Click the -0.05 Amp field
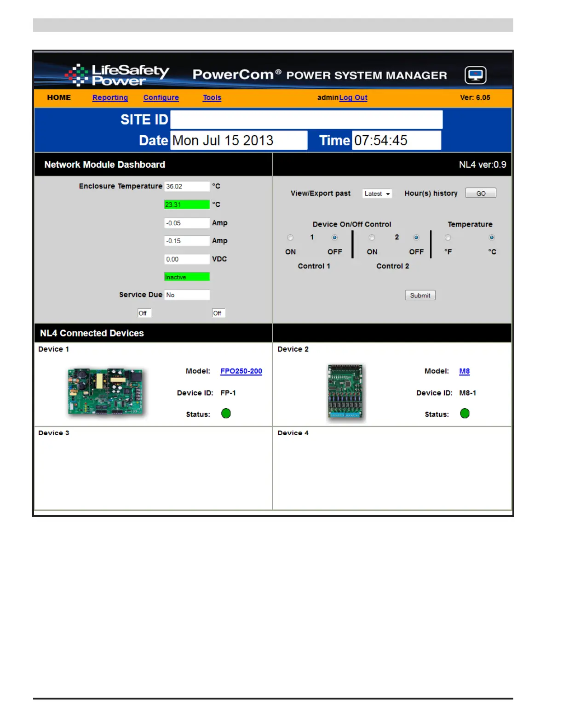This screenshot has width=563, height=728. pos(187,223)
